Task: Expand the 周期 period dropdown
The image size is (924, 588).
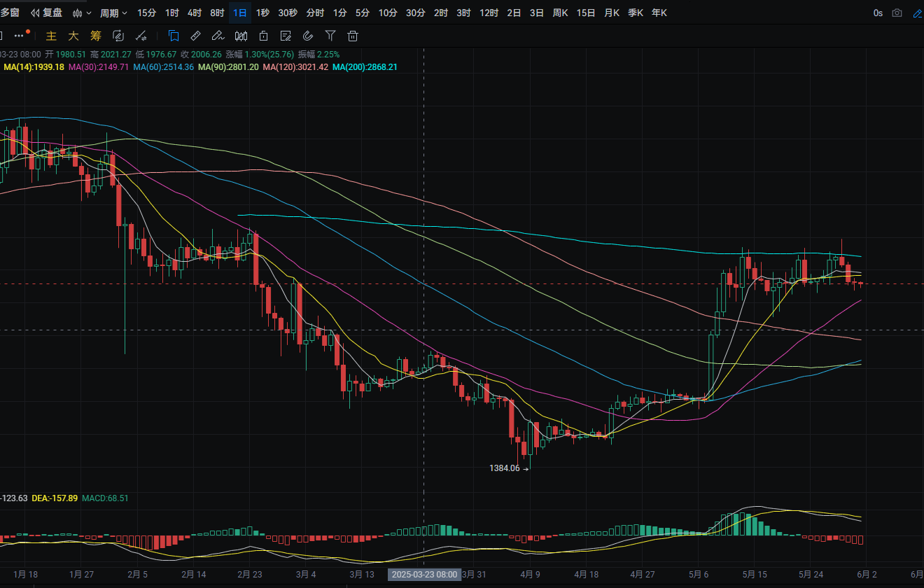Action: pyautogui.click(x=113, y=13)
